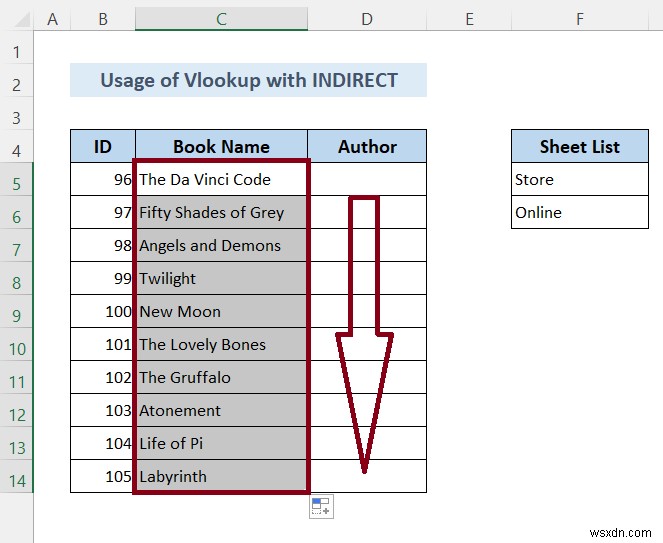Select the cell 'The Gruffalo'
This screenshot has width=663, height=543.
click(x=221, y=377)
